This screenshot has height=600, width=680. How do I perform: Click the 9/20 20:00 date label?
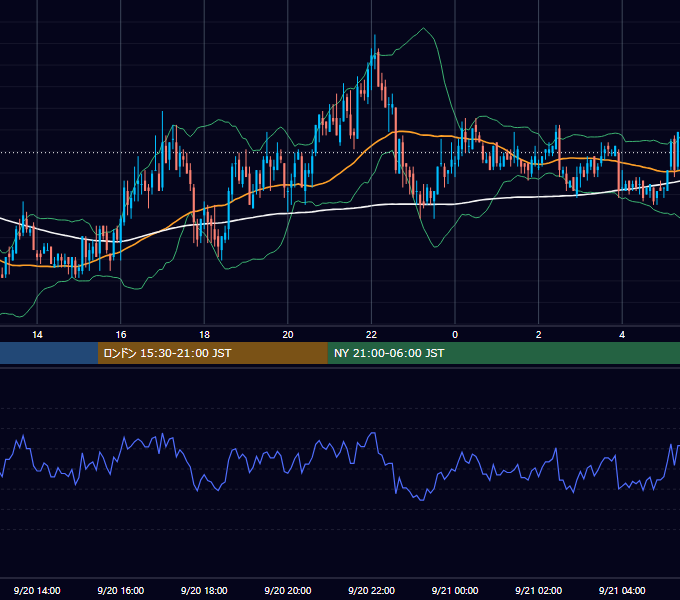click(288, 590)
